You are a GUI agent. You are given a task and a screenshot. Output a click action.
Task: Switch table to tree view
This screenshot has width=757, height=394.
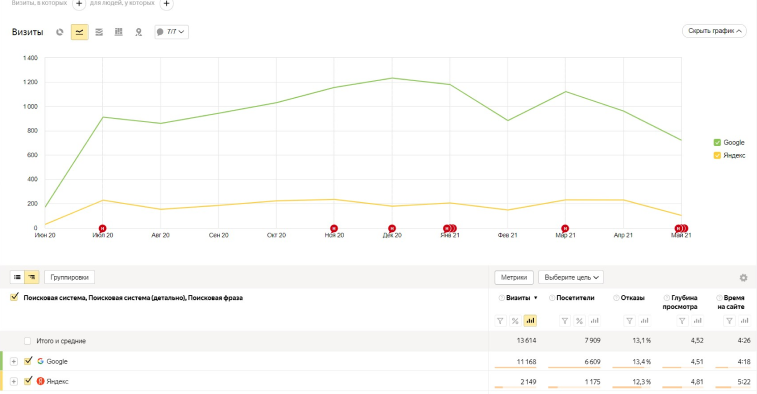31,277
